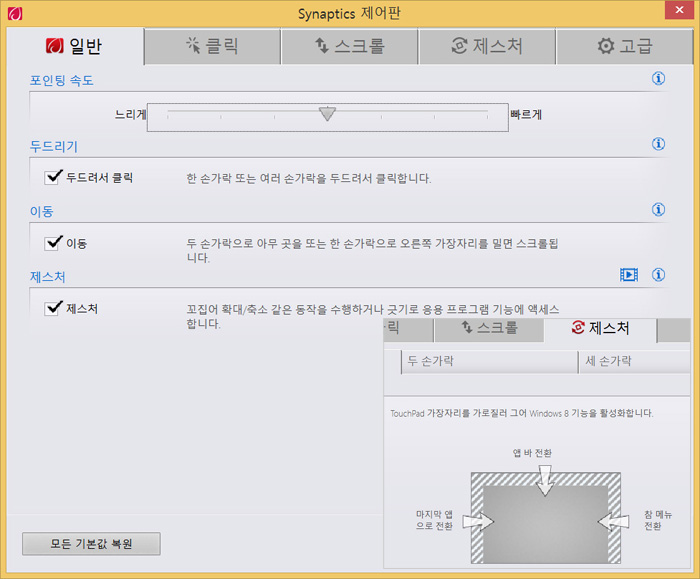Uncheck the 이동 scrolling checkbox
This screenshot has width=700, height=579.
point(54,243)
